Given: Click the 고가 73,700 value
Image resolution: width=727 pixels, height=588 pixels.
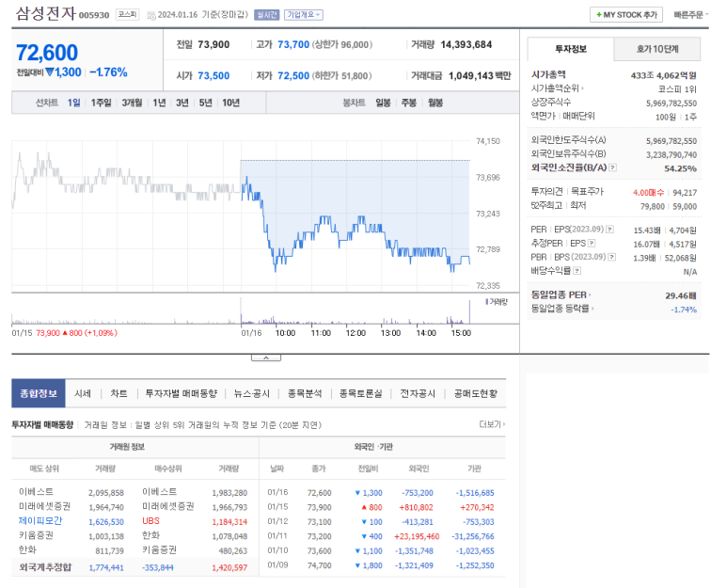Looking at the screenshot, I should pyautogui.click(x=293, y=44).
